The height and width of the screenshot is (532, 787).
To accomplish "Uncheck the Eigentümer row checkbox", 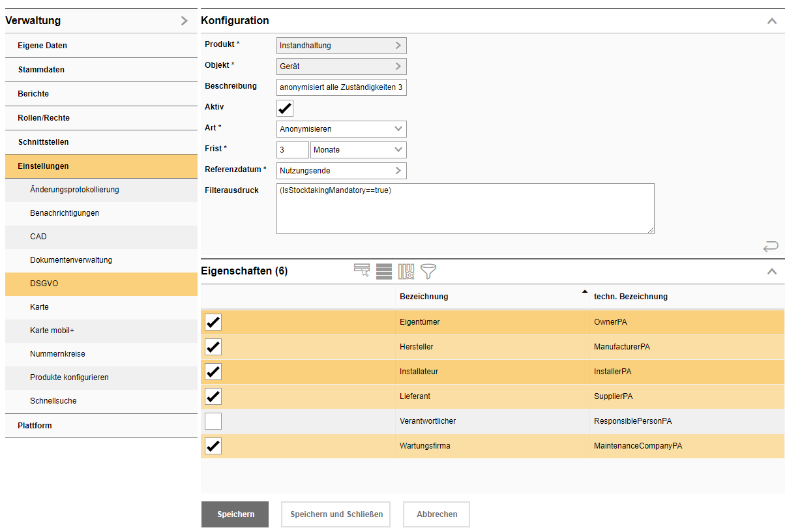I will pyautogui.click(x=213, y=322).
